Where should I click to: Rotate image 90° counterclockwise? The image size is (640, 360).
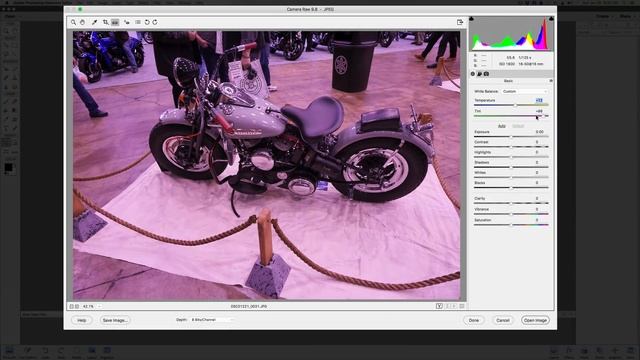coord(147,22)
